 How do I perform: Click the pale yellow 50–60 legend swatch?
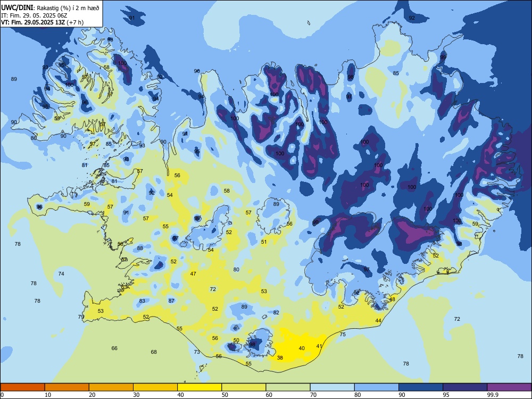(x=244, y=387)
